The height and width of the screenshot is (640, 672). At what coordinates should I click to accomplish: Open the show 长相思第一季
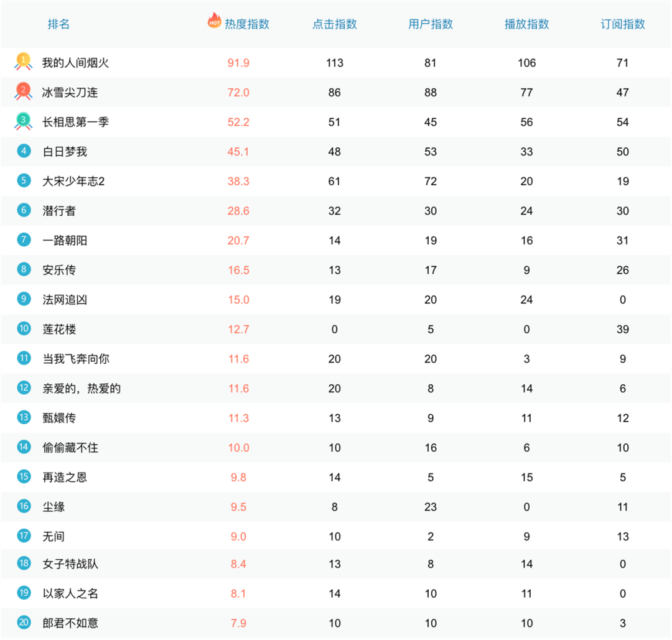tap(75, 122)
